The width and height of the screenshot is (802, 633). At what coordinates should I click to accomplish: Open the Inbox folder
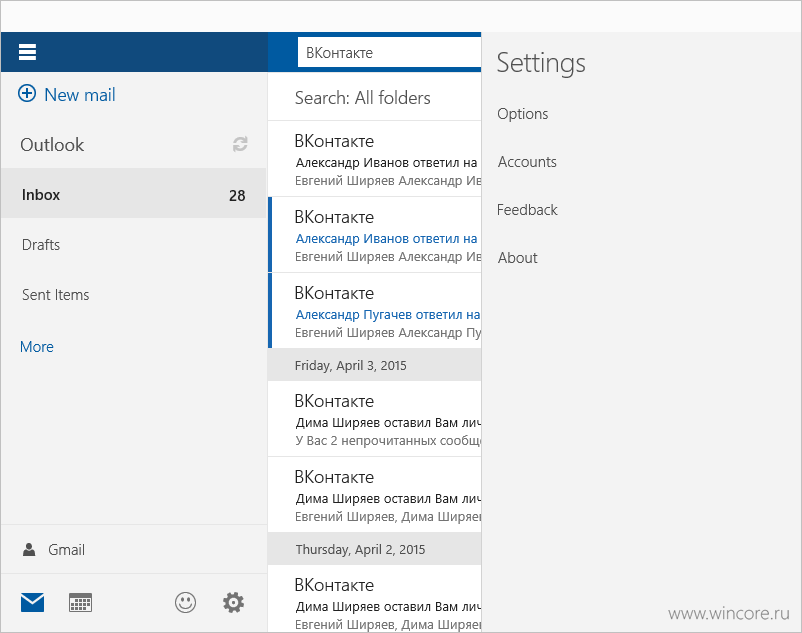point(133,194)
